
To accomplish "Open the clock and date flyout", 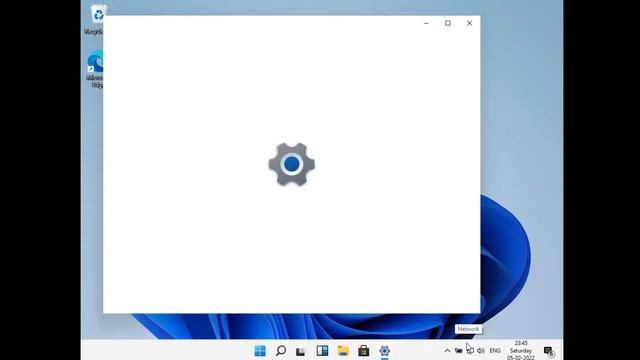I will click(x=521, y=351).
